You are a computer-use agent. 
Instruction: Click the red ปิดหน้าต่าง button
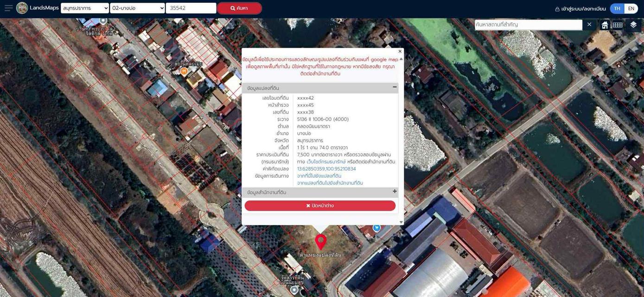320,206
